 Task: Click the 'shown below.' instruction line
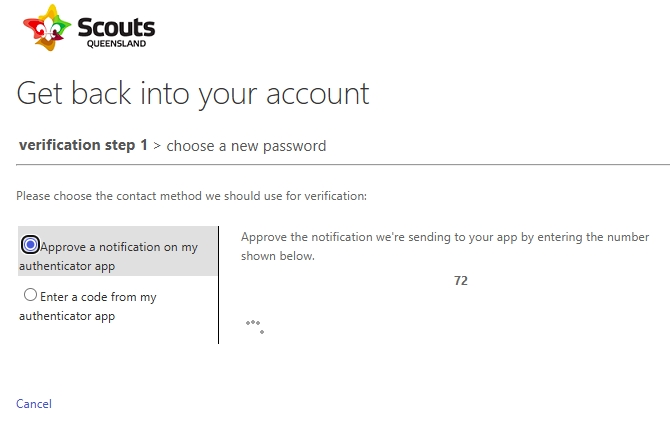pyautogui.click(x=278, y=256)
